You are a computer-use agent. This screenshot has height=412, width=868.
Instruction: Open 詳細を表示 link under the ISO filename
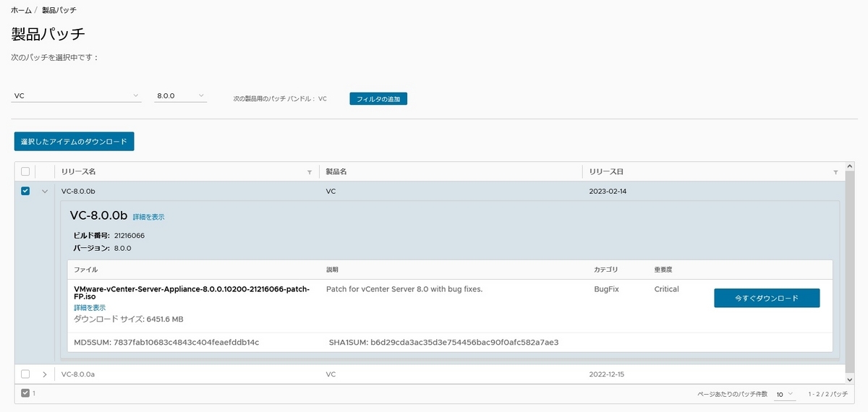point(90,307)
